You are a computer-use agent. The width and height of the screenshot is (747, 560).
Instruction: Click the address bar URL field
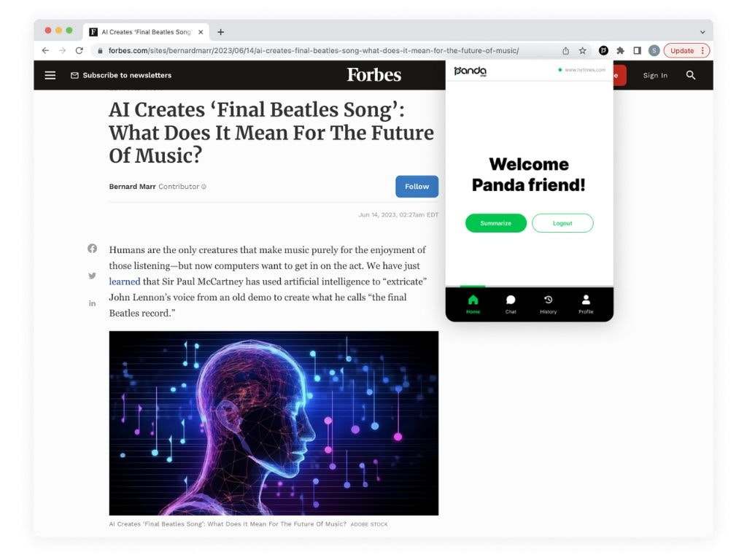pyautogui.click(x=314, y=50)
